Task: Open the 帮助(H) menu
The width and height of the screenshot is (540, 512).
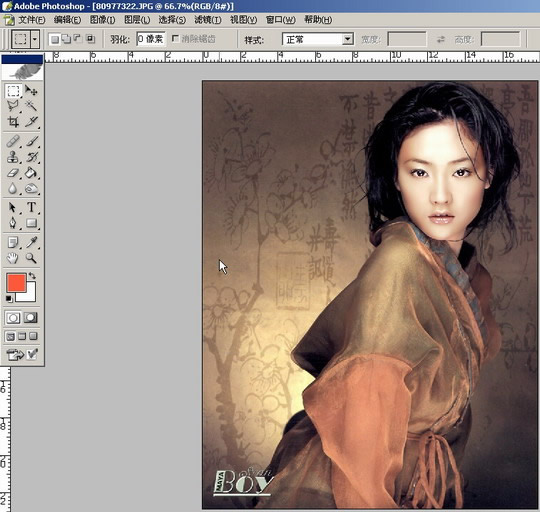Action: point(318,20)
